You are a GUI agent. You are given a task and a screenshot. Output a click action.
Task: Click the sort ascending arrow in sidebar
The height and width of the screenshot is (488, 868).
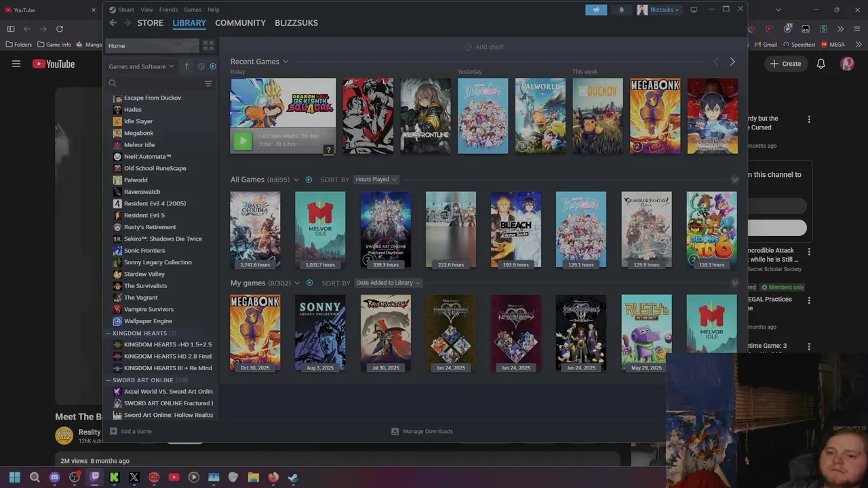pos(186,66)
